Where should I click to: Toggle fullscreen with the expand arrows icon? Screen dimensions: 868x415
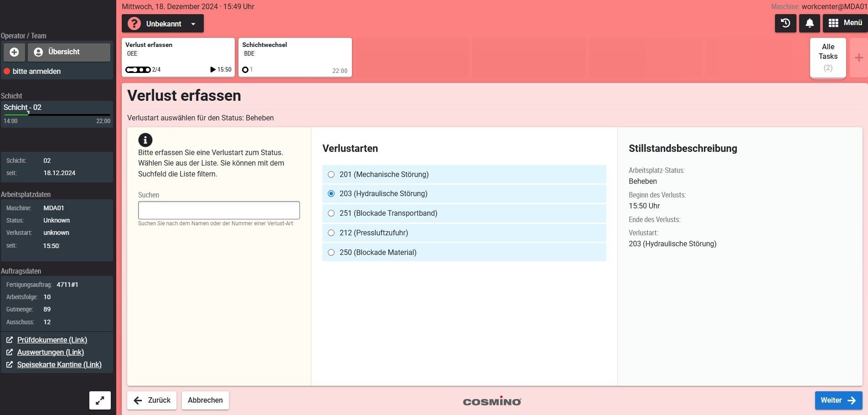pyautogui.click(x=100, y=400)
